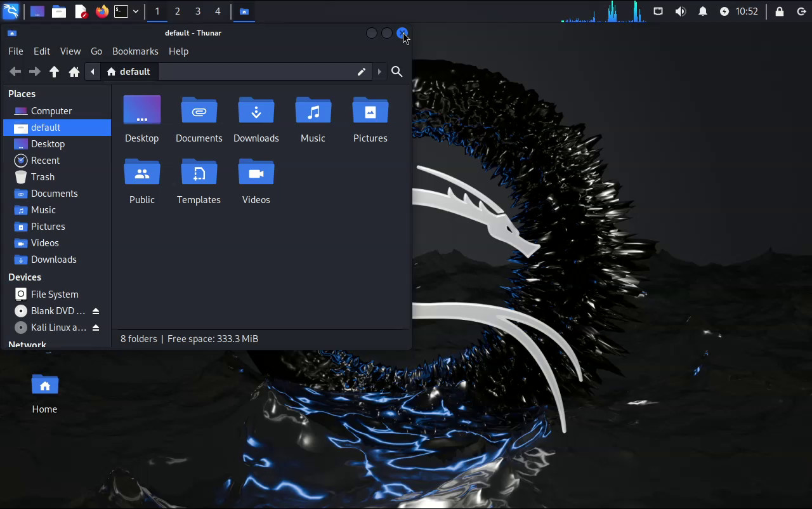This screenshot has width=812, height=509.
Task: Open the Kali applications menu
Action: [11, 11]
